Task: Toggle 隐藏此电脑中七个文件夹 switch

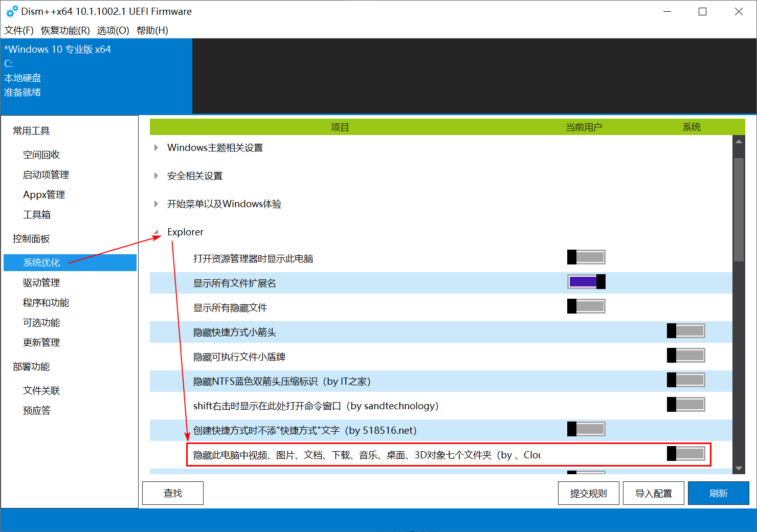Action: pos(686,453)
